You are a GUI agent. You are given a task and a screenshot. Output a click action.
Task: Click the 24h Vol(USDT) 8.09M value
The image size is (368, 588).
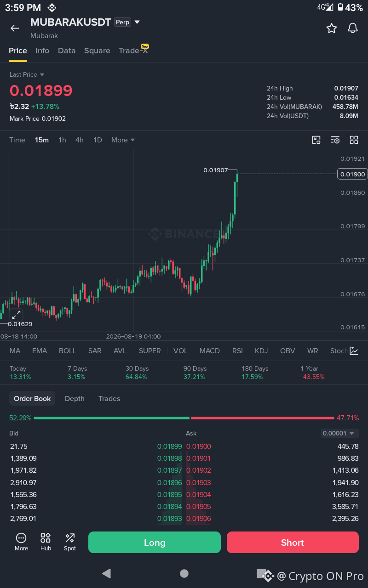click(349, 116)
